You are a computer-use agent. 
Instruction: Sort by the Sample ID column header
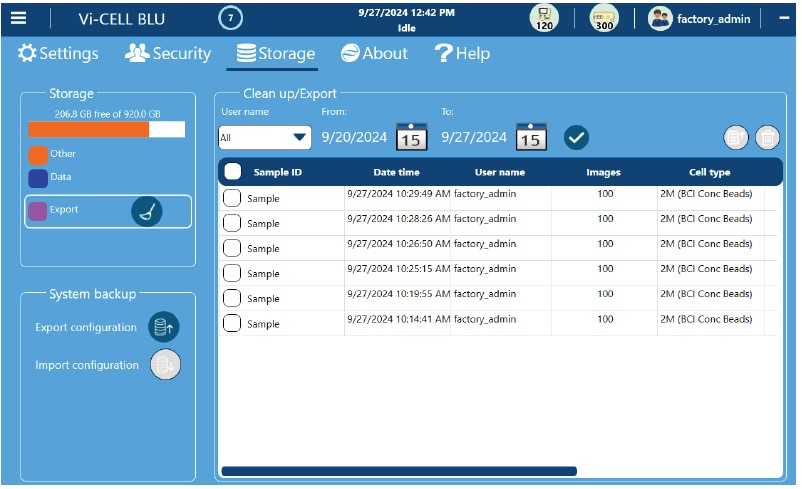pyautogui.click(x=278, y=172)
